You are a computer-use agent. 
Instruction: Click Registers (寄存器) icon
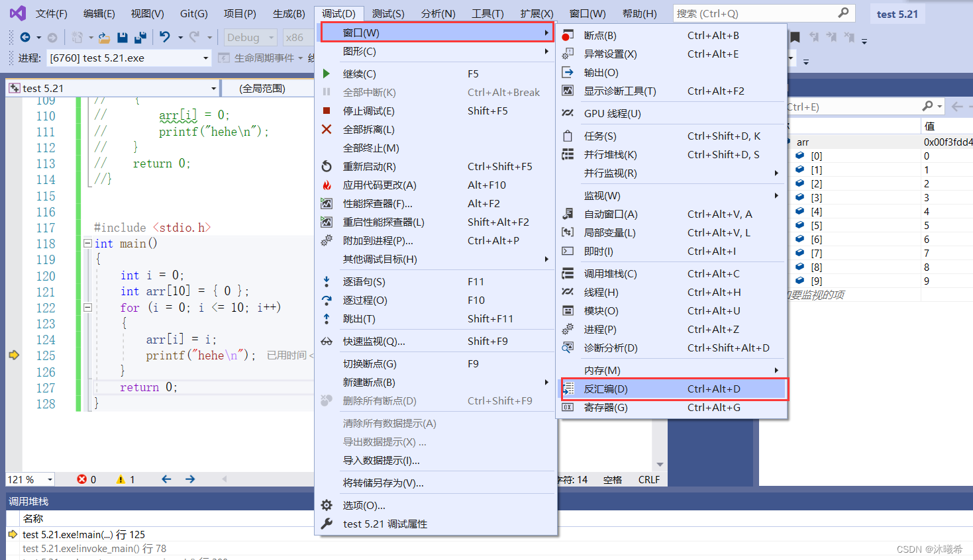click(x=568, y=407)
